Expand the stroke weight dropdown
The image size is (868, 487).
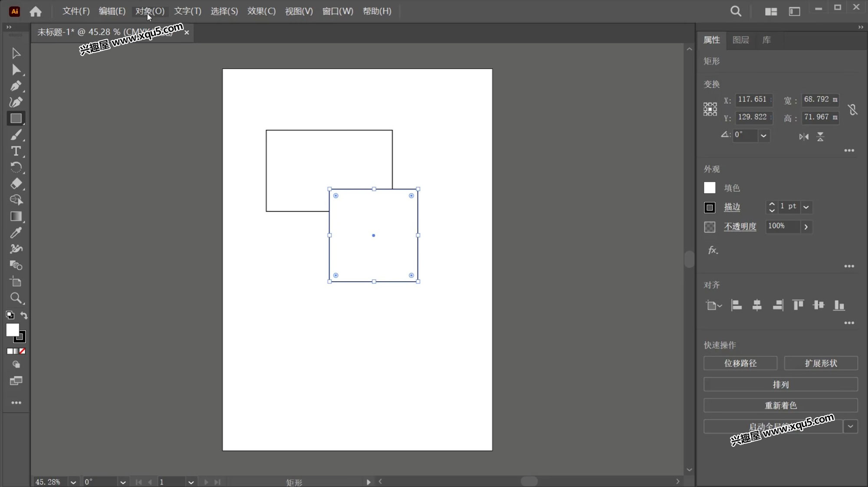click(x=806, y=207)
